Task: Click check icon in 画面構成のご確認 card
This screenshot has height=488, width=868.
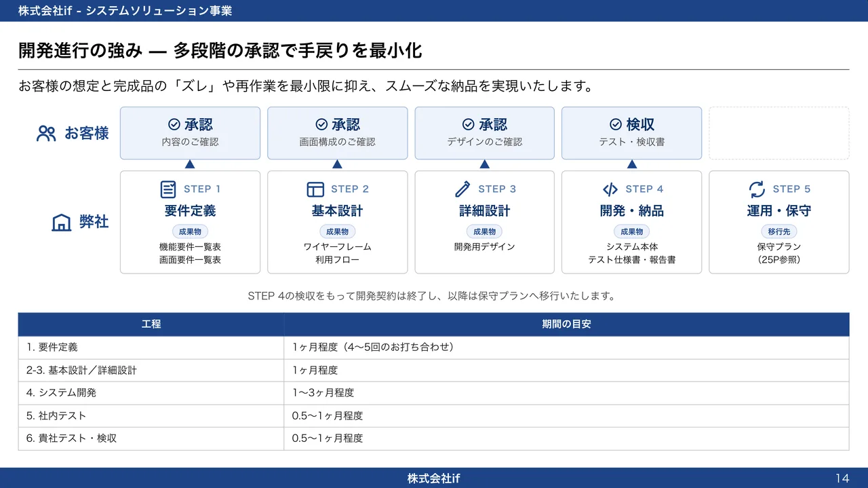Action: click(x=321, y=124)
